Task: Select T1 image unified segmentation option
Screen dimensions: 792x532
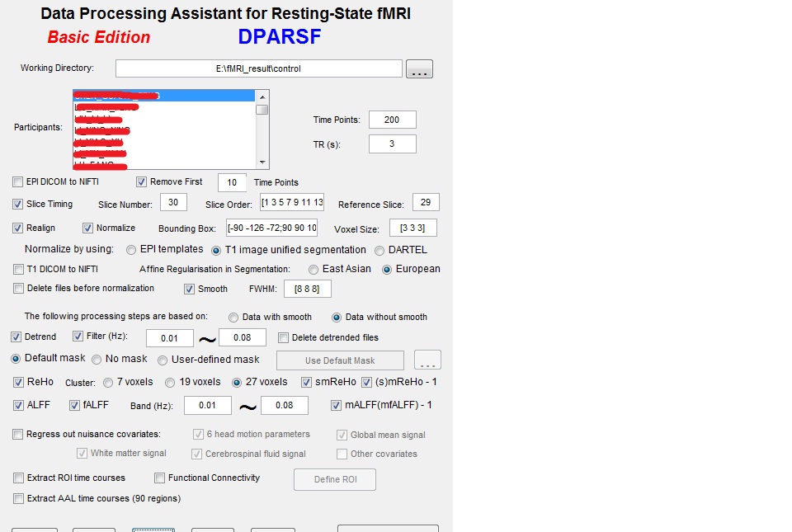Action: tap(216, 251)
